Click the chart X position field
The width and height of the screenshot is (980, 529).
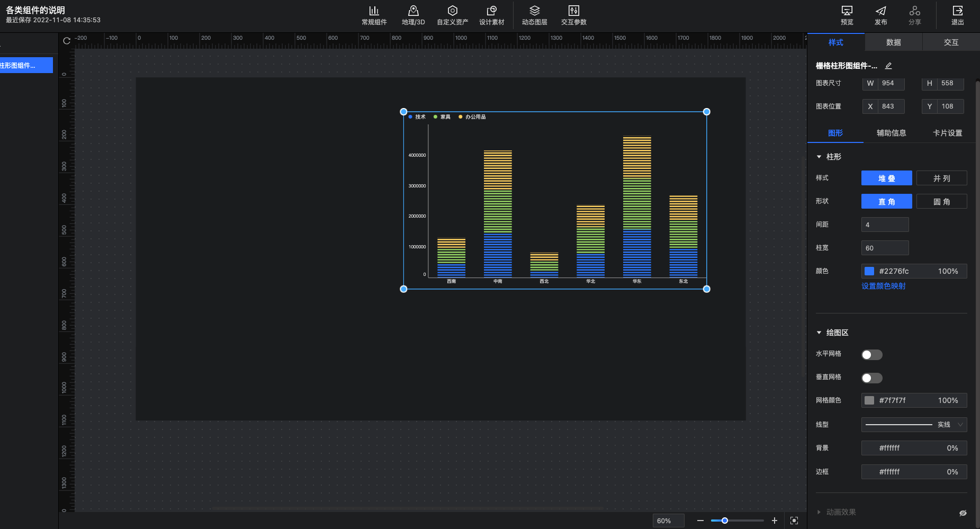(x=884, y=106)
